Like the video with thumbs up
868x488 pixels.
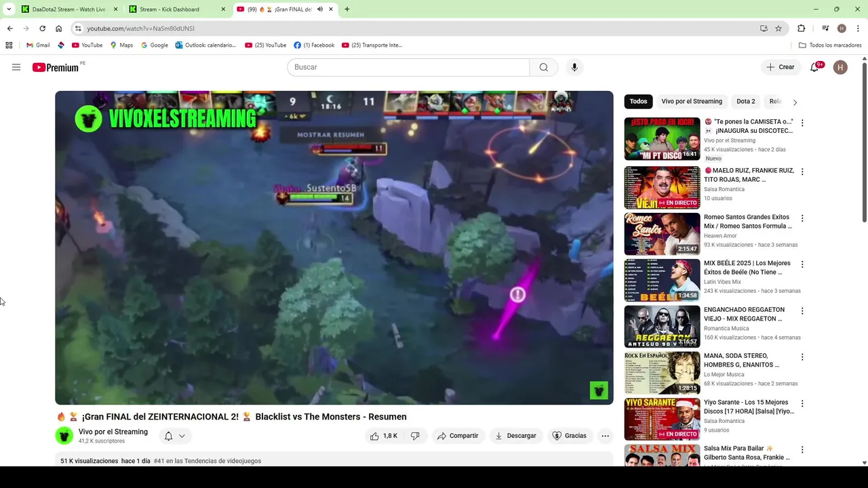click(384, 436)
